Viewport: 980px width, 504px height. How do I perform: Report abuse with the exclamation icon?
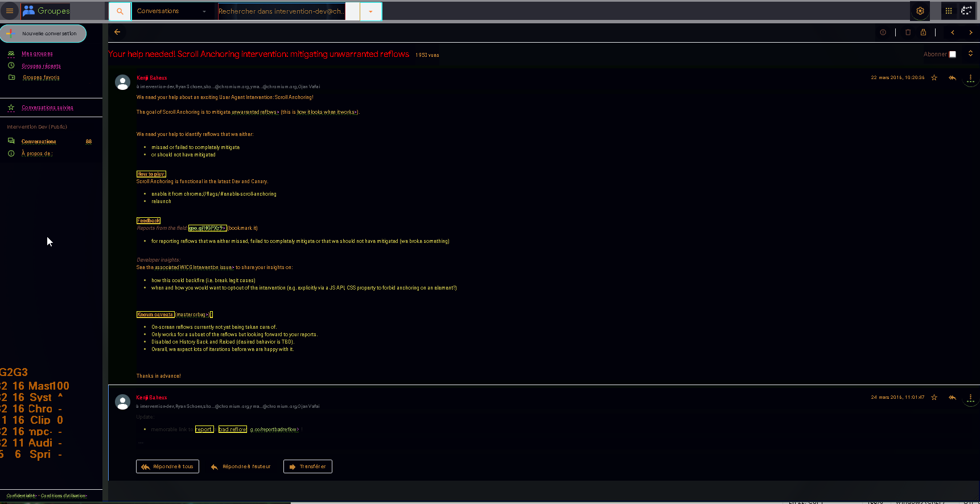(x=883, y=32)
